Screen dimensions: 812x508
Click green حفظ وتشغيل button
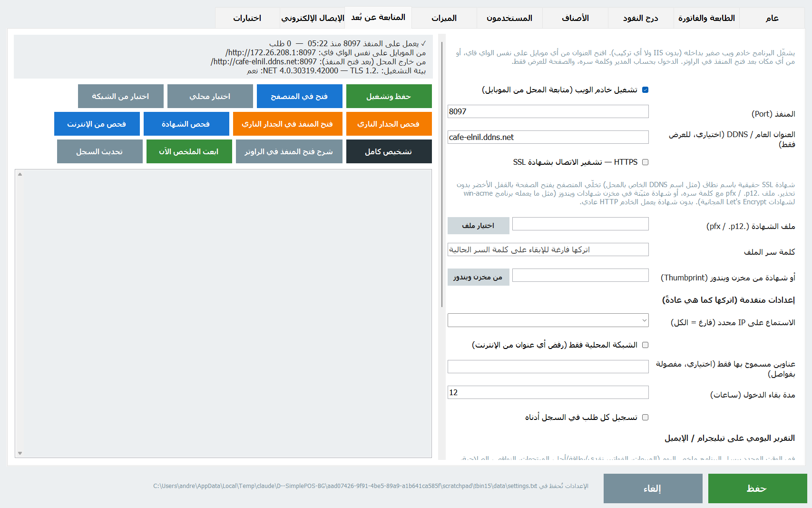[x=389, y=96]
